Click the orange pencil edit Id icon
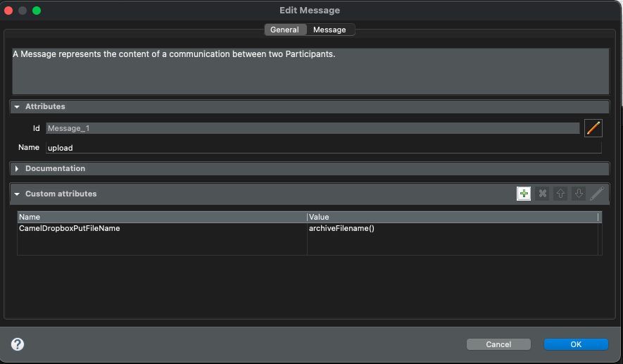 (593, 128)
